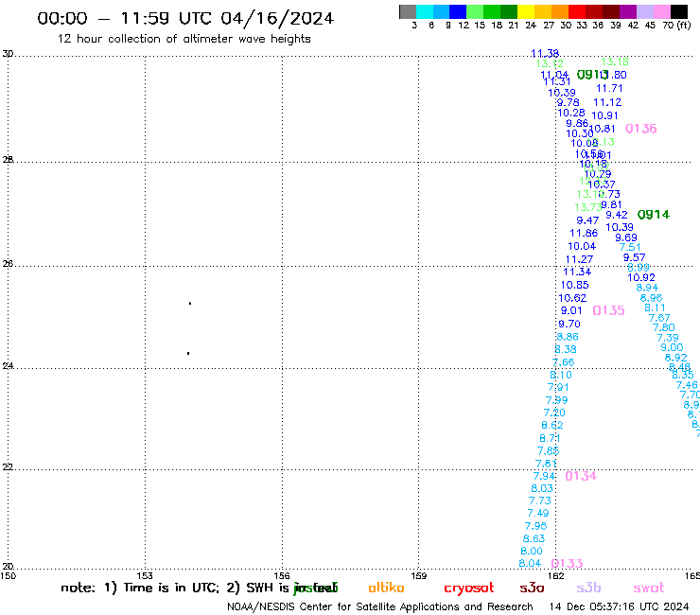Select the 's3a' satellite legend label

(532, 589)
